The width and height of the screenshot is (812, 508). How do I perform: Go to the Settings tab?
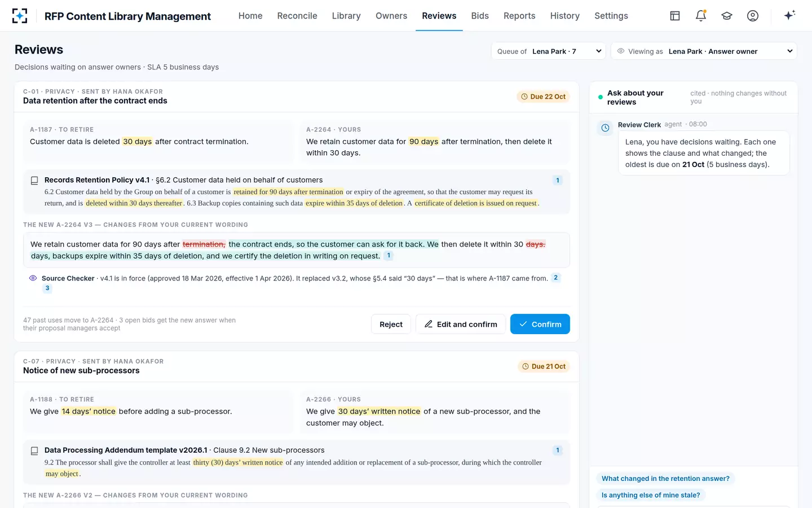point(611,16)
